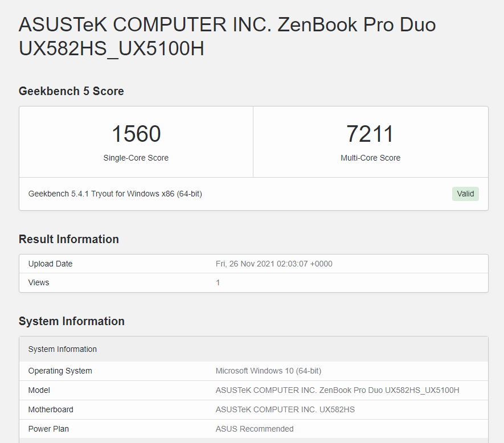Click the Operating System label

[60, 371]
